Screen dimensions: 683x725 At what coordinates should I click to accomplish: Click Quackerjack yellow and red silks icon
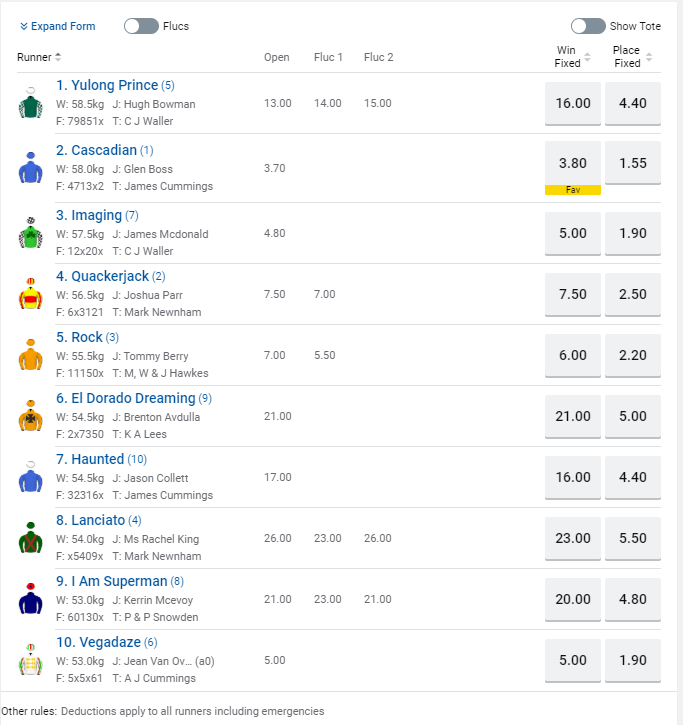(x=31, y=294)
